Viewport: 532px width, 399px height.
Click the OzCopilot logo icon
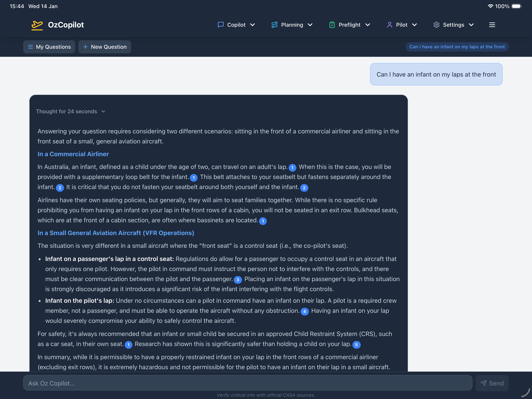(37, 25)
